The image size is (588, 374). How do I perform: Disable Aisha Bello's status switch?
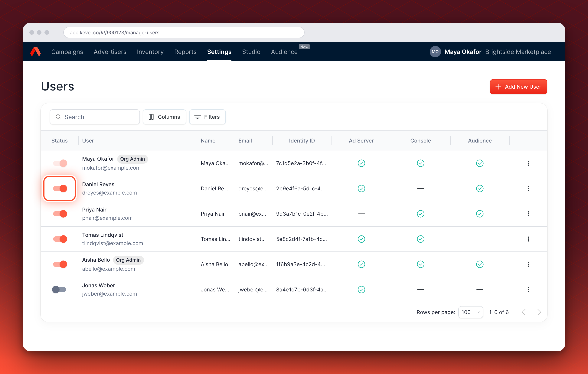60,264
